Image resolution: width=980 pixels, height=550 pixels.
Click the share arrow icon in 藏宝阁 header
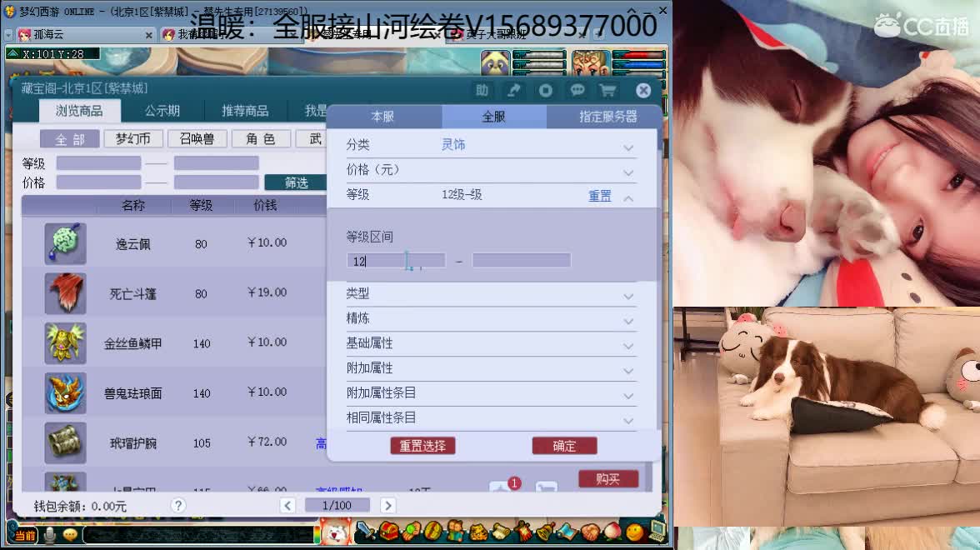point(513,91)
